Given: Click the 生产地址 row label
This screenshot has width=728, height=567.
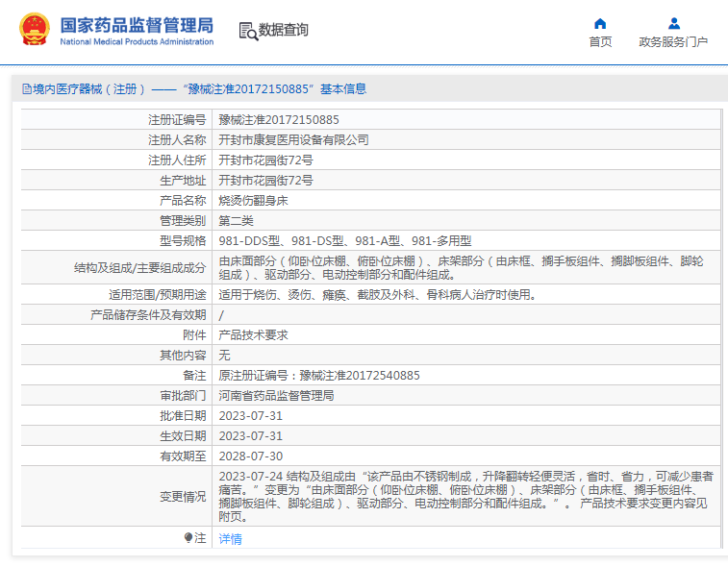Looking at the screenshot, I should coord(183,181).
